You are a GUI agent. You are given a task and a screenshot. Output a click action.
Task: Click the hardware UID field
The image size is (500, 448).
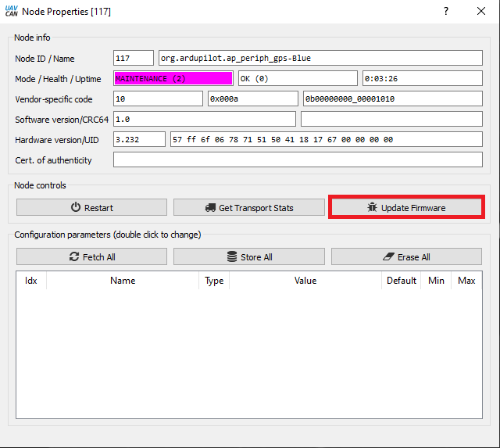click(326, 139)
